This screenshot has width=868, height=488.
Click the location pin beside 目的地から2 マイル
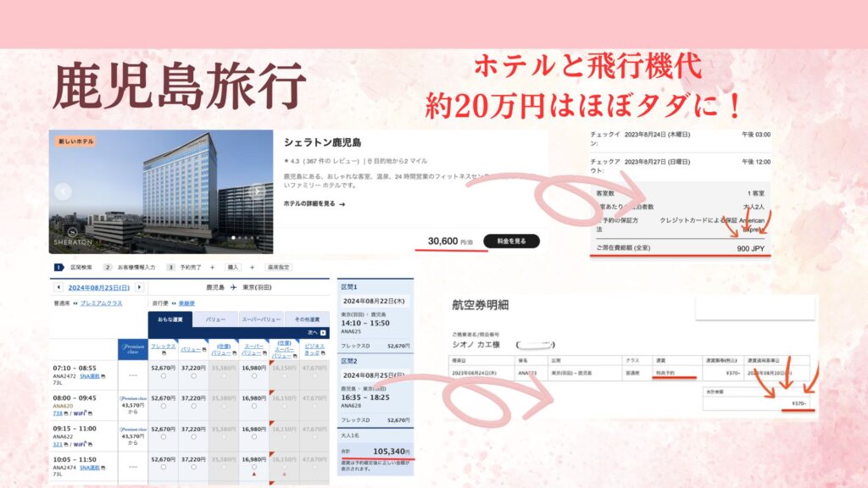coord(370,162)
